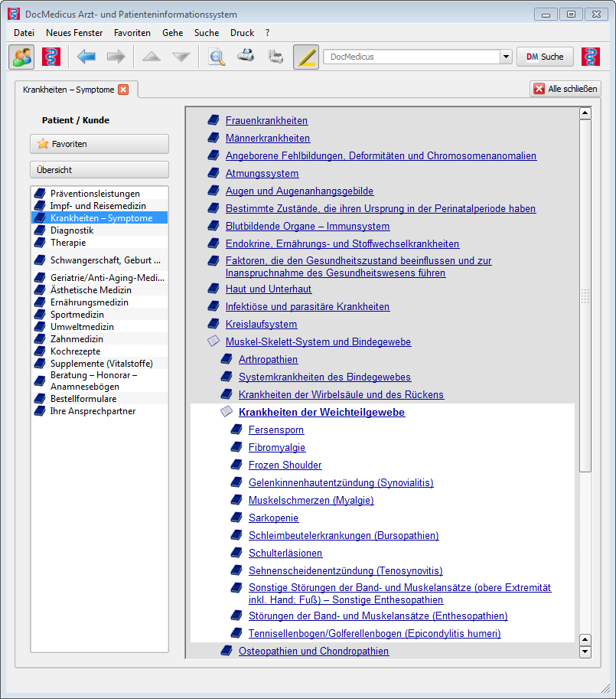Screen dimensions: 616x699
Task: Open Muskelschmerzen (Myalgie) link
Action: [x=311, y=500]
